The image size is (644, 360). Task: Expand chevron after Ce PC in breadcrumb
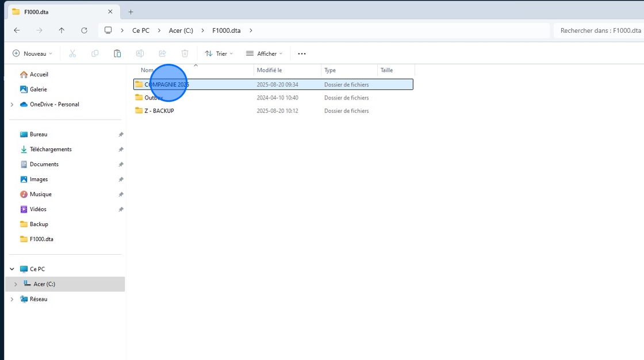tap(159, 30)
